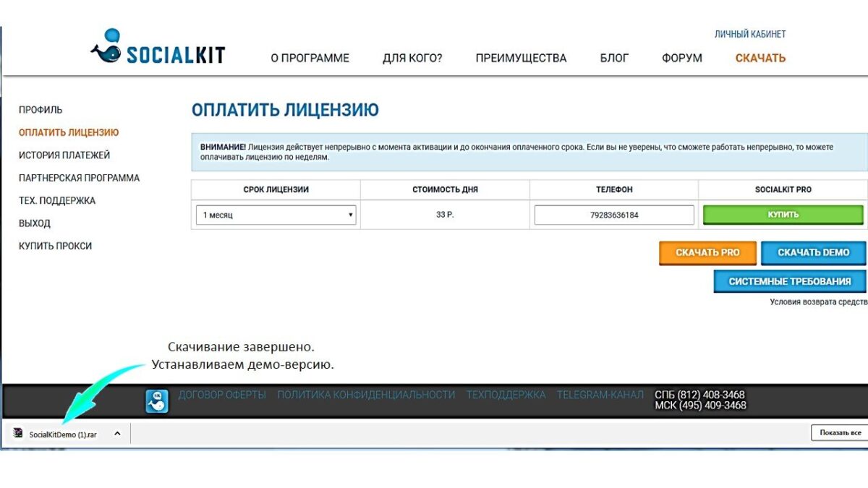Go to the 'Преимущества' section
Viewport: 868px width, 488px height.
click(x=521, y=58)
